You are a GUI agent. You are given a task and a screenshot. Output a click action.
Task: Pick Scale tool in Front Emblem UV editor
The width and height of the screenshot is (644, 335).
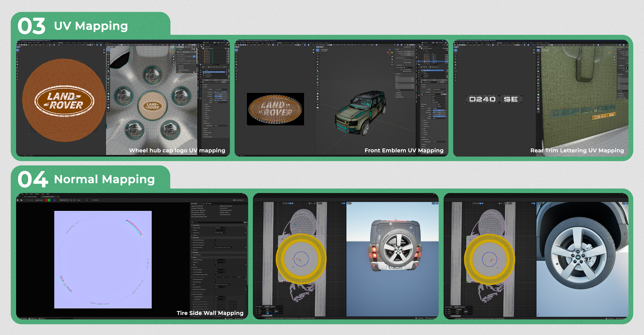[236, 62]
